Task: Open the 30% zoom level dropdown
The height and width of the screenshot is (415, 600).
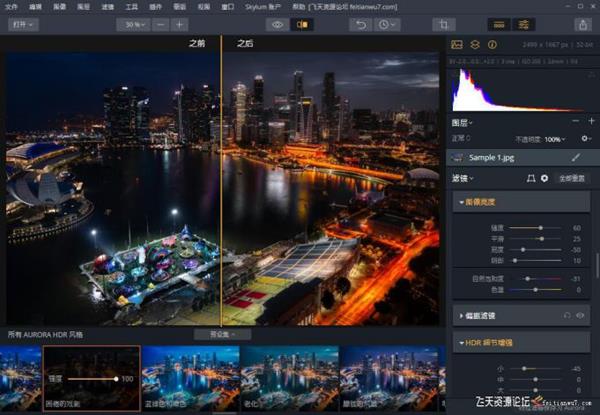Action: point(132,24)
